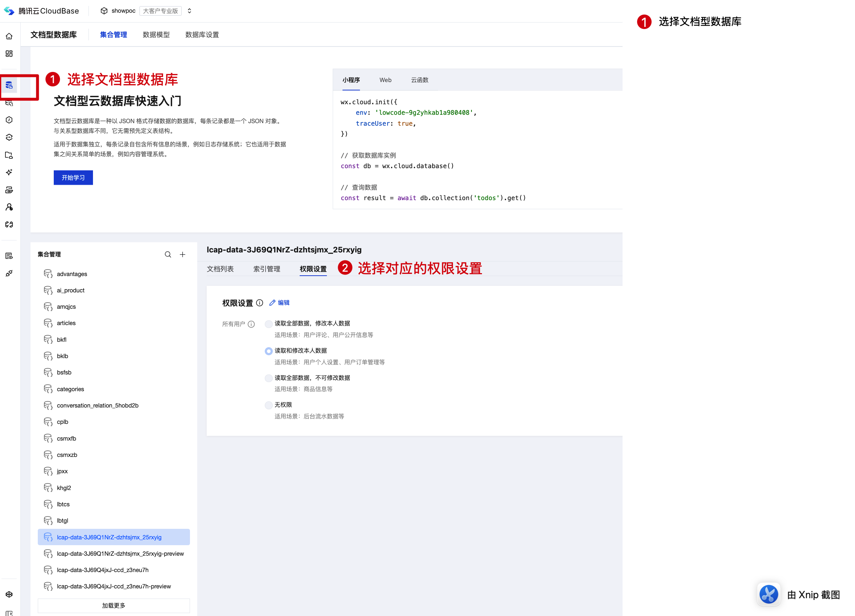Image resolution: width=855 pixels, height=616 pixels.
Task: Open the categories collection in list
Action: (x=70, y=389)
